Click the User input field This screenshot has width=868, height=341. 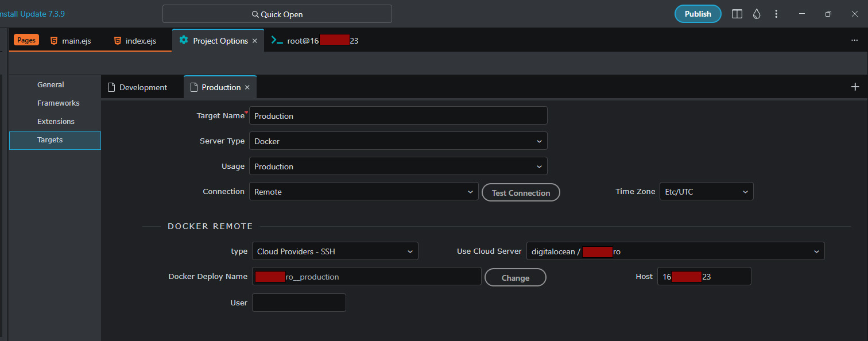click(x=299, y=303)
